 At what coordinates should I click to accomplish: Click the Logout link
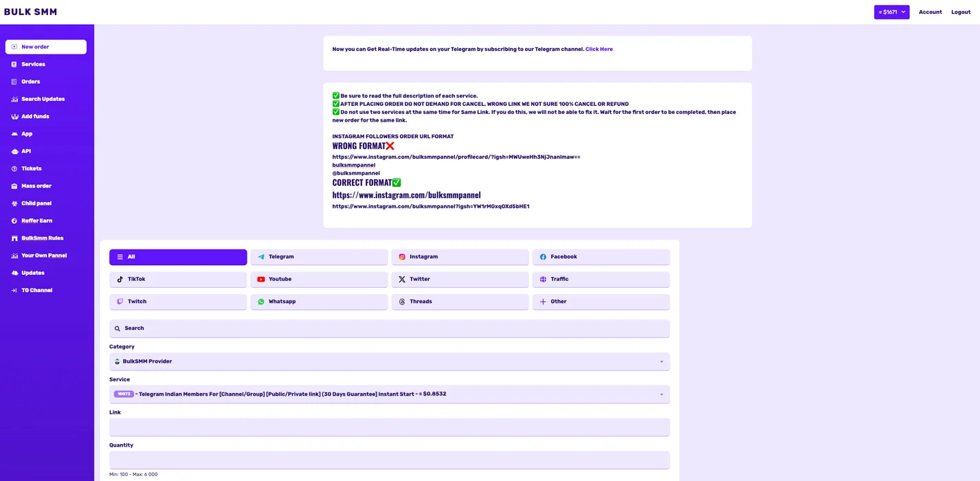tap(960, 12)
